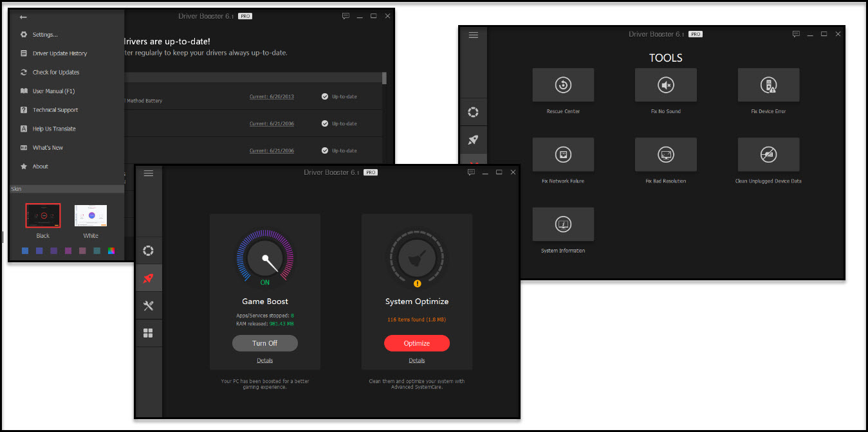
Task: Launch the Fix Network Failure tool
Action: 563,154
